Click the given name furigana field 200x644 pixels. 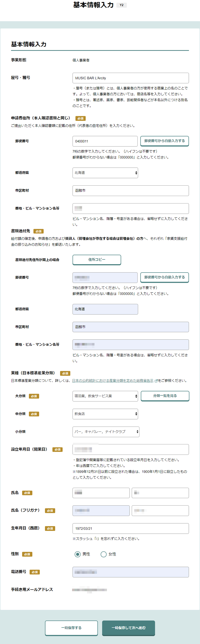[160, 511]
